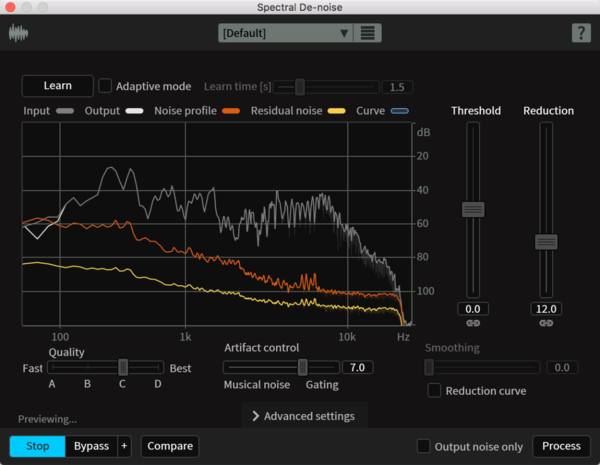Screen dimensions: 600x465
Task: Enable the Adaptive mode checkbox
Action: (106, 87)
